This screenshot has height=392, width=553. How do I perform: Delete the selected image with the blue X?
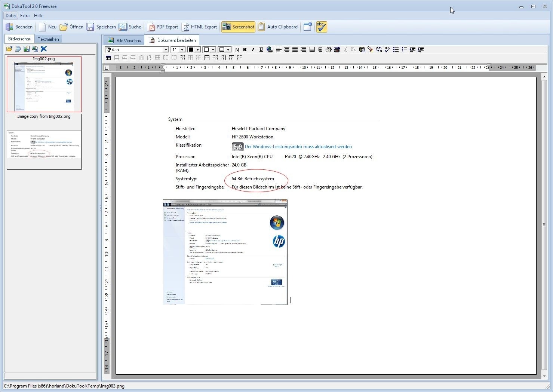tap(44, 49)
